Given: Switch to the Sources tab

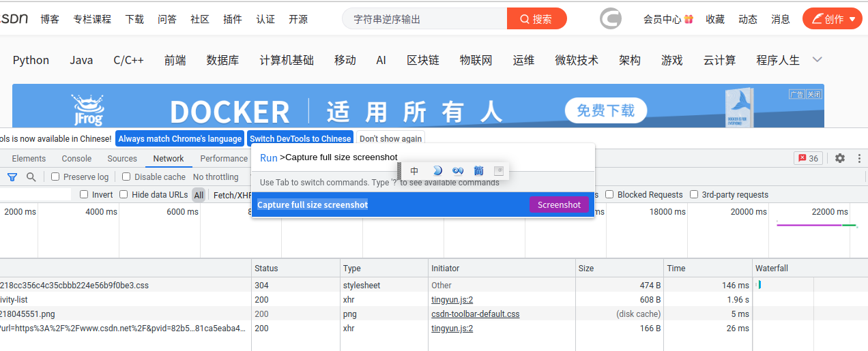Looking at the screenshot, I should [122, 158].
